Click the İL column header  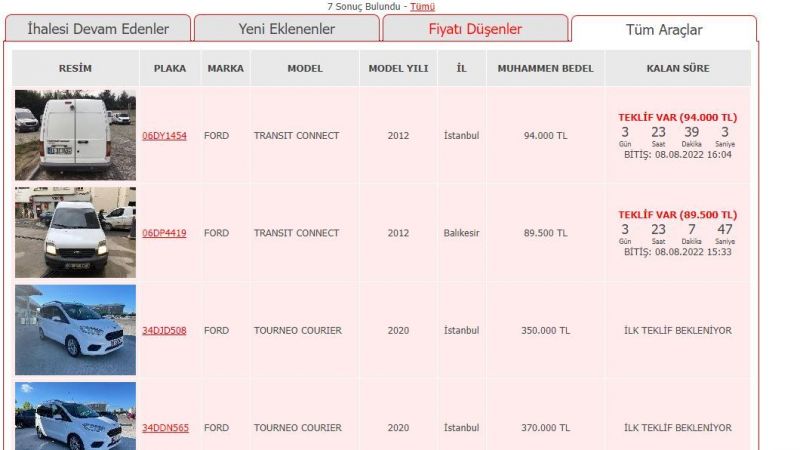click(x=462, y=68)
